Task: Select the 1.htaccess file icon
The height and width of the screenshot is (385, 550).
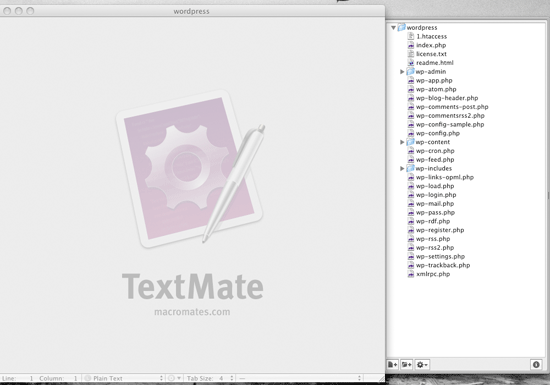Action: click(x=411, y=36)
